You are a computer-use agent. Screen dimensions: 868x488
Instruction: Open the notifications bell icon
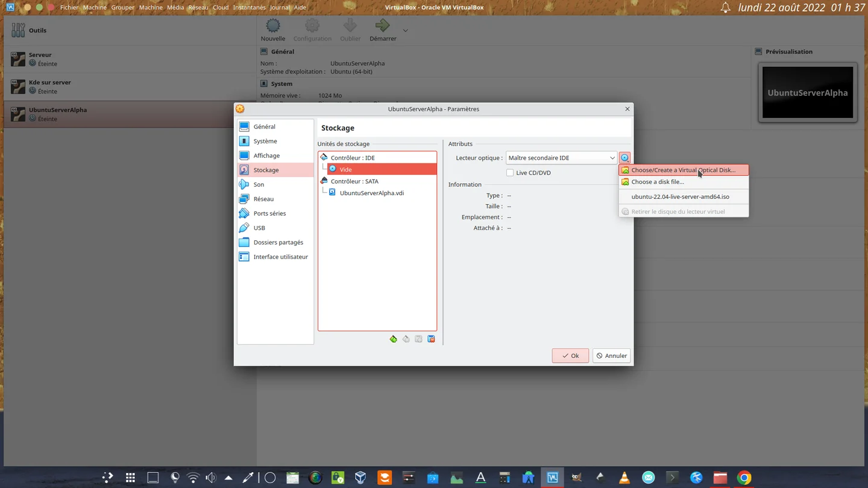pyautogui.click(x=726, y=8)
